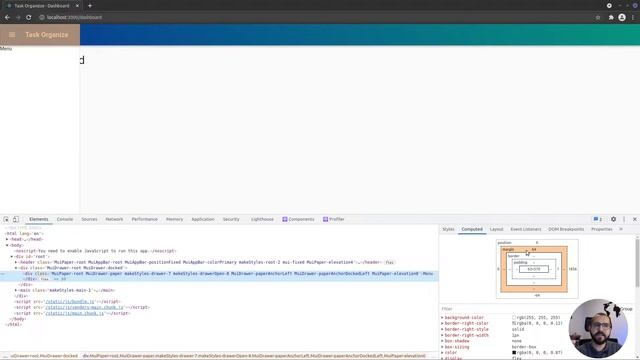Viewport: 640px width, 360px height.
Task: Collapse the body element node
Action: click(7, 245)
